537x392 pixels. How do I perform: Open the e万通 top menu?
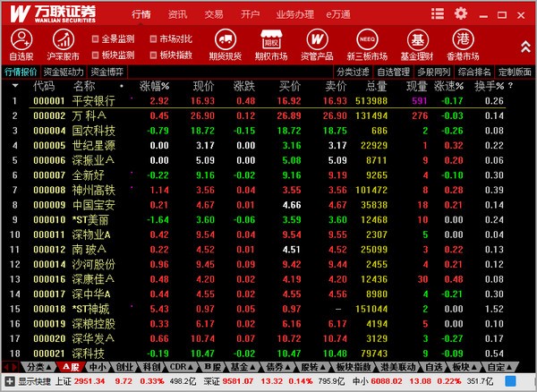338,14
